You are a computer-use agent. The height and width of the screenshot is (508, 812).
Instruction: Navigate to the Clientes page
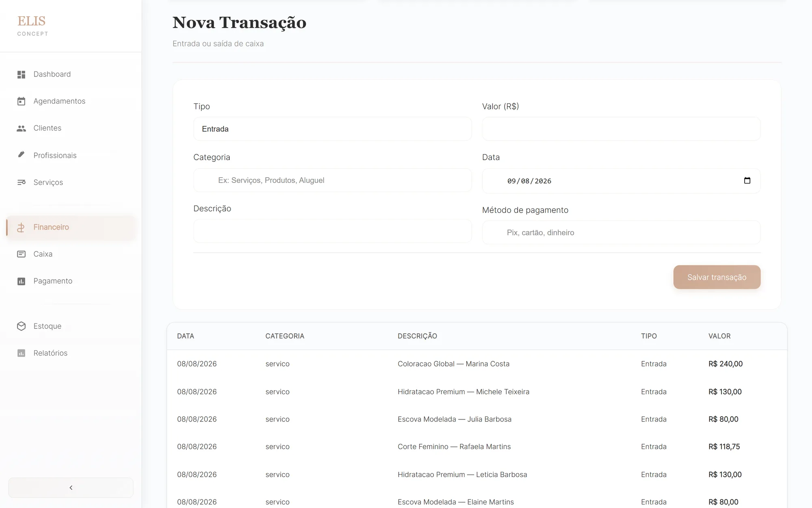[x=71, y=128]
